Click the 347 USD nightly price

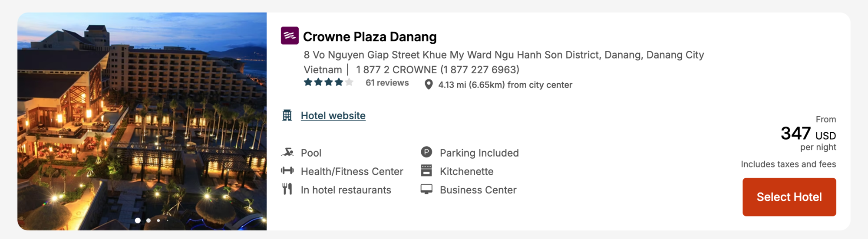[808, 134]
